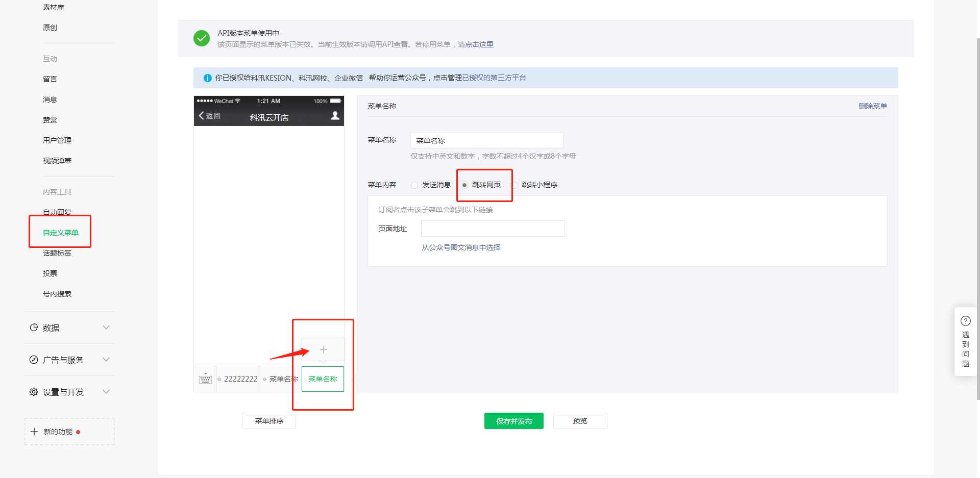Click the info icon in the authorization banner
This screenshot has height=478, width=980.
[x=207, y=78]
